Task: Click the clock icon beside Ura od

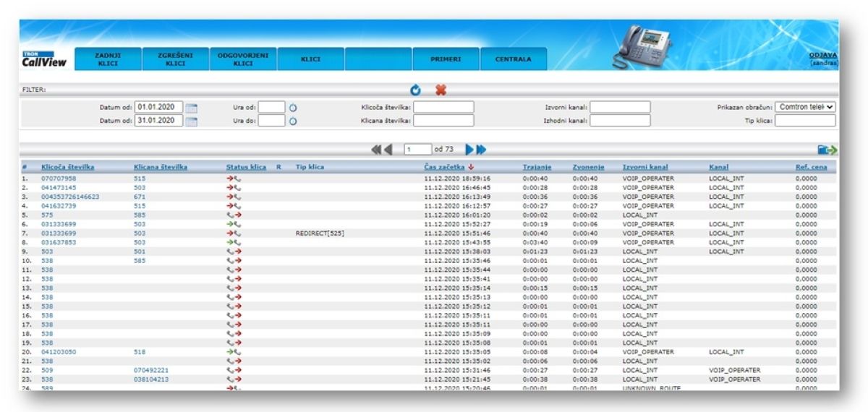Action: coord(294,108)
